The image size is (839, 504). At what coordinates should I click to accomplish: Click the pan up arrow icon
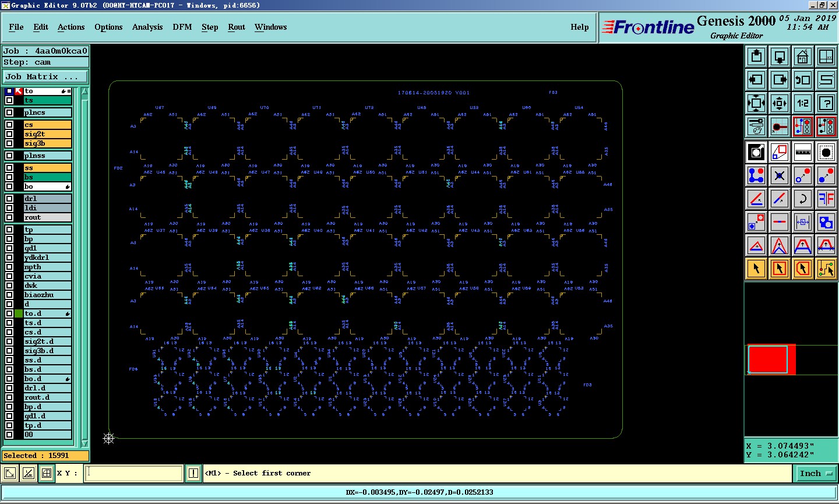coord(756,57)
